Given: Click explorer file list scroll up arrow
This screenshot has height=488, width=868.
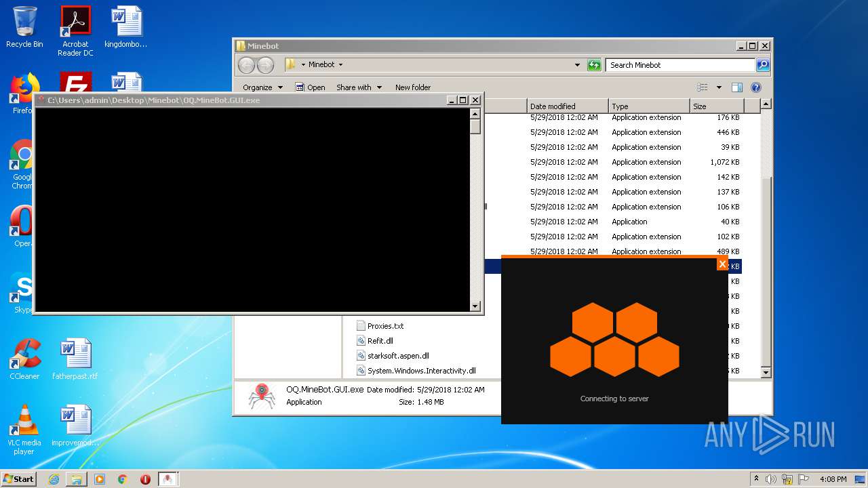Looking at the screenshot, I should pos(766,104).
